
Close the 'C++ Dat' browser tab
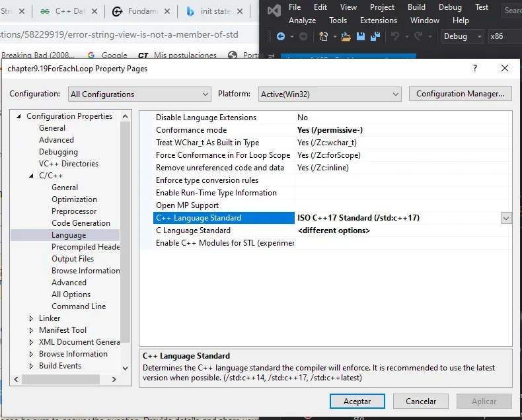click(x=94, y=11)
